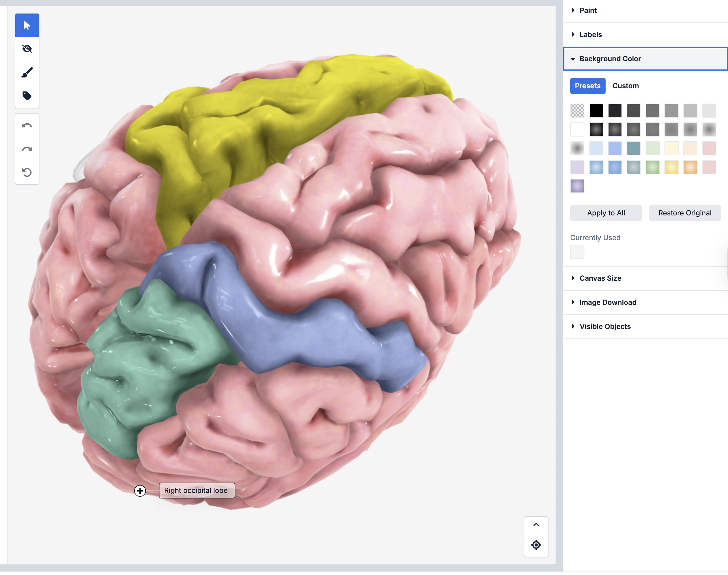Reset the scene with circular arrow

coord(27,172)
